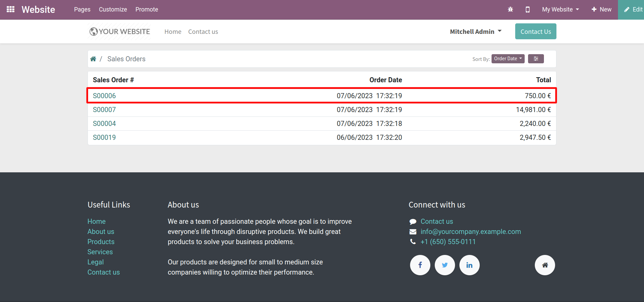Open the apps grid menu icon
Image resolution: width=644 pixels, height=302 pixels.
point(10,9)
